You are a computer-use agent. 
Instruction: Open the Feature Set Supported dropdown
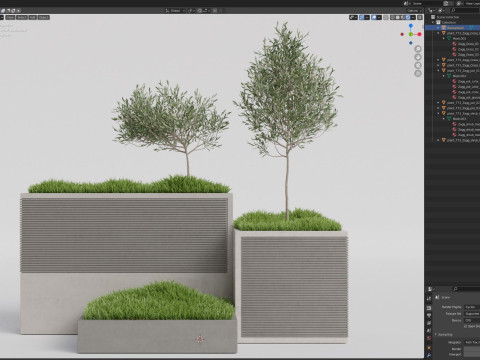[472, 314]
